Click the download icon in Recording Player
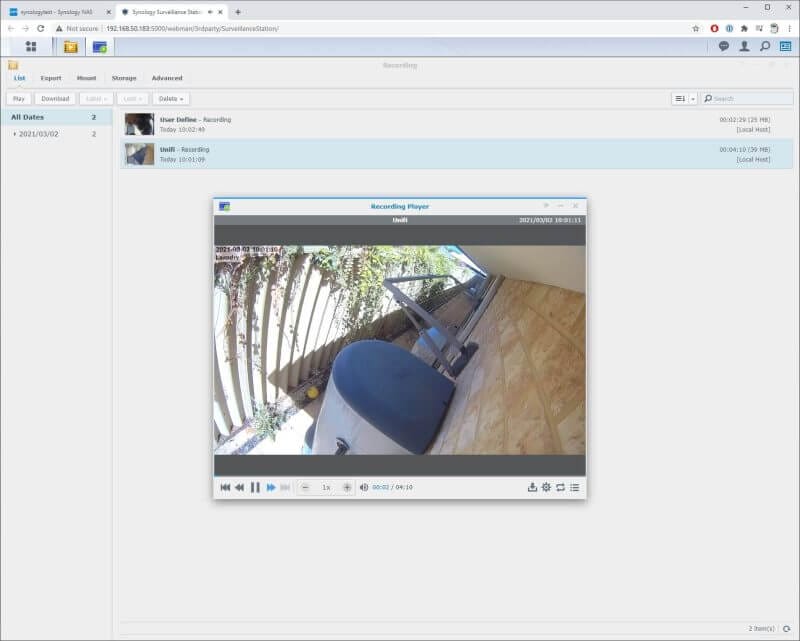 pos(532,487)
